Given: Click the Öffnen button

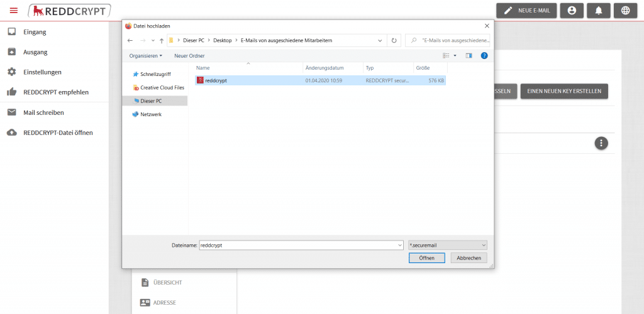Looking at the screenshot, I should (x=426, y=258).
